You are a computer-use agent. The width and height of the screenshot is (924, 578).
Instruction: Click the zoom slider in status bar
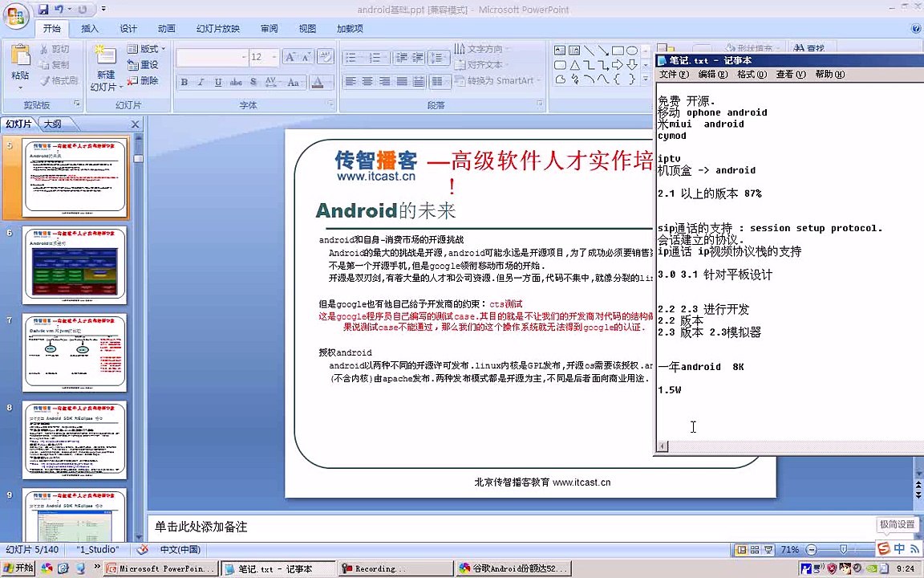tap(843, 550)
